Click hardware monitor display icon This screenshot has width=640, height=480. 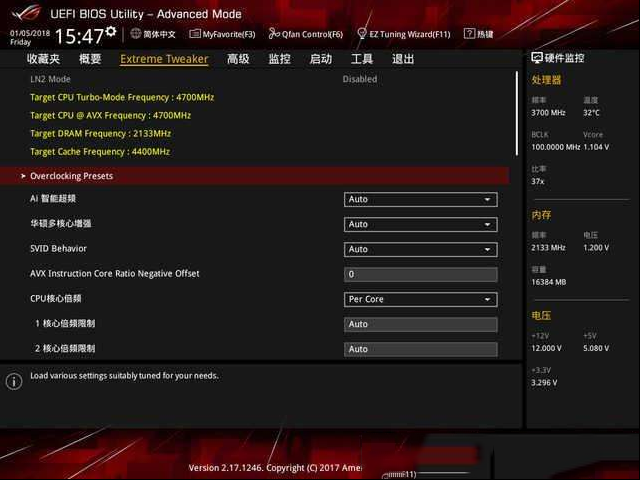(x=537, y=58)
